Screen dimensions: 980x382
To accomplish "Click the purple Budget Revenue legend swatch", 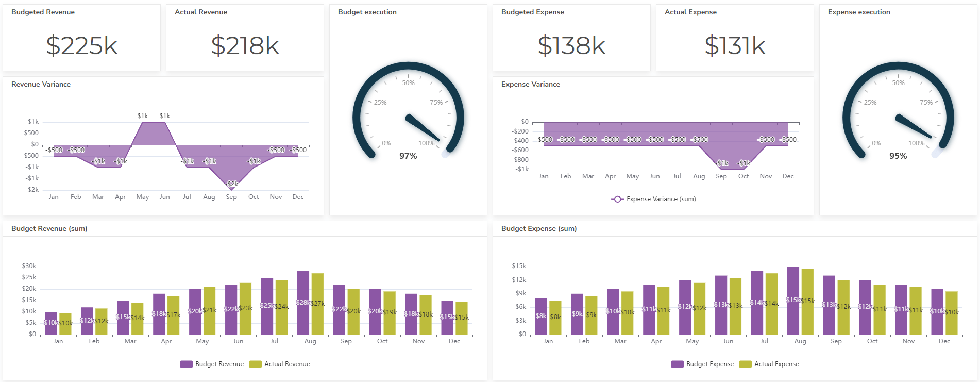I will pyautogui.click(x=186, y=364).
